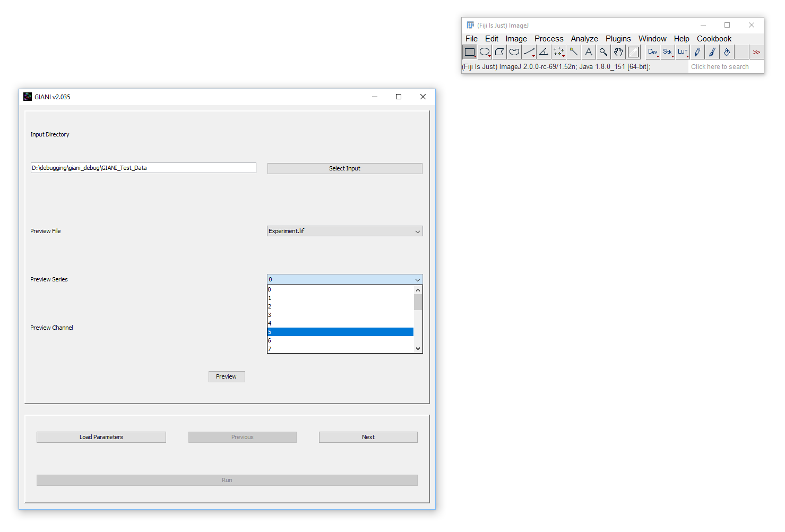Click the Preview File label

click(46, 231)
